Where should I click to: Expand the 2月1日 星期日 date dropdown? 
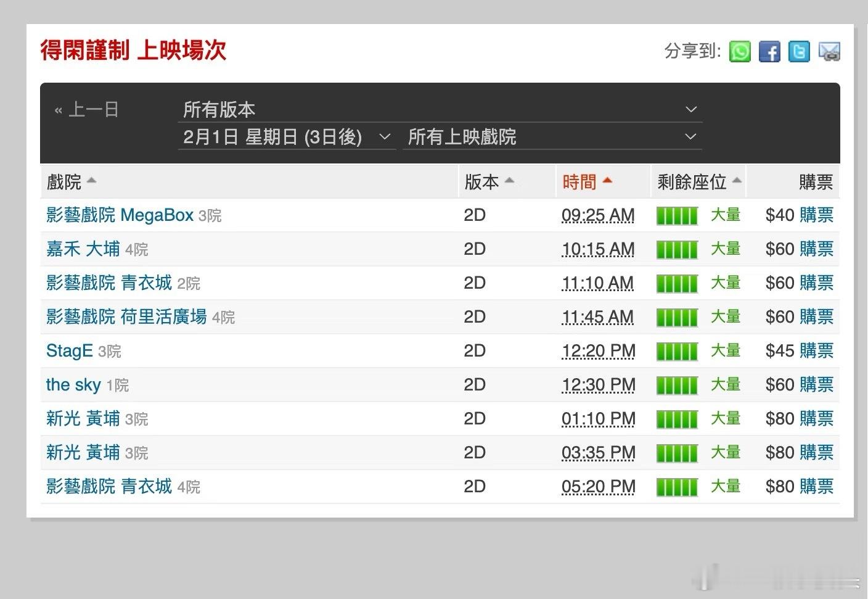coord(287,137)
